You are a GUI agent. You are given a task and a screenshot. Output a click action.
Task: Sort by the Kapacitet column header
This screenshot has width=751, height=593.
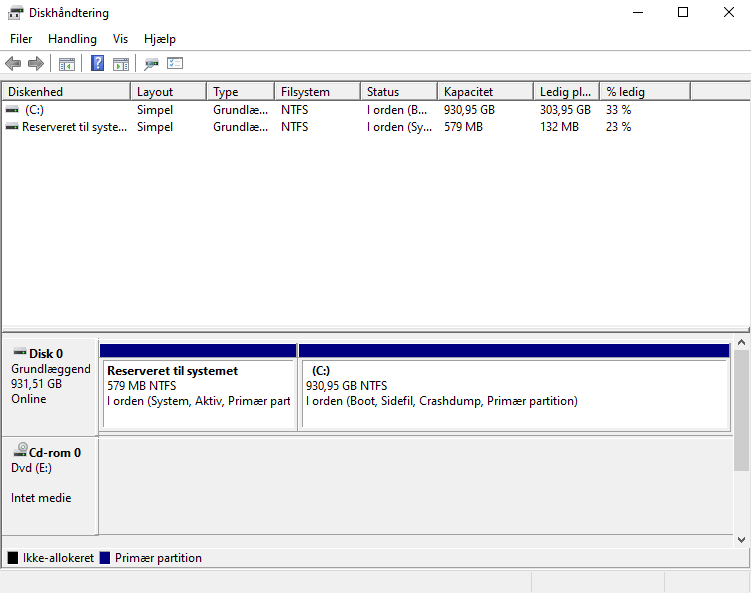pyautogui.click(x=485, y=91)
